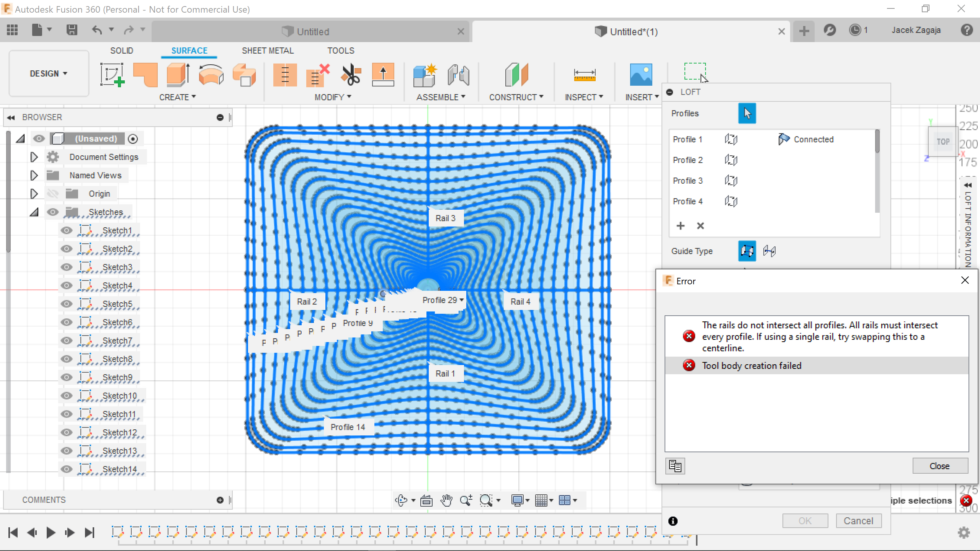Remove selected profile with the X button
Image resolution: width=980 pixels, height=551 pixels.
[x=701, y=226]
